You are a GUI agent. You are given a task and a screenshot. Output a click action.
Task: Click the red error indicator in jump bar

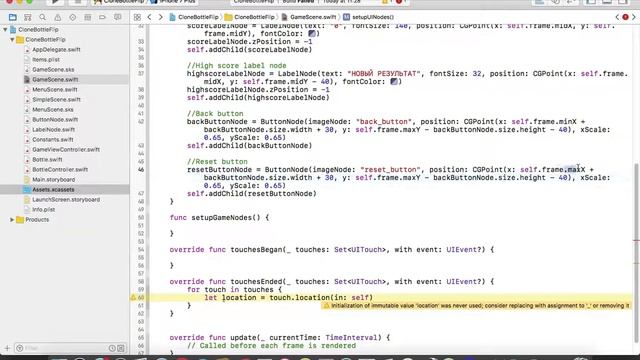pyautogui.click(x=625, y=17)
